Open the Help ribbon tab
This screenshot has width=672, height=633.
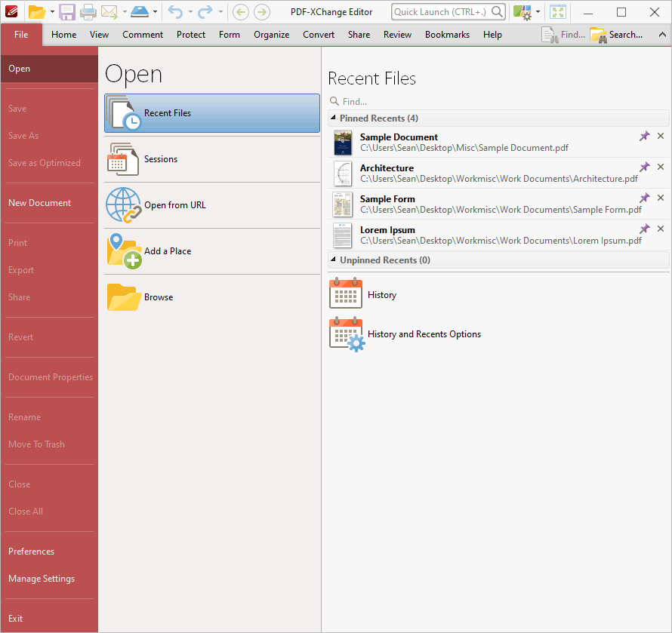(492, 35)
